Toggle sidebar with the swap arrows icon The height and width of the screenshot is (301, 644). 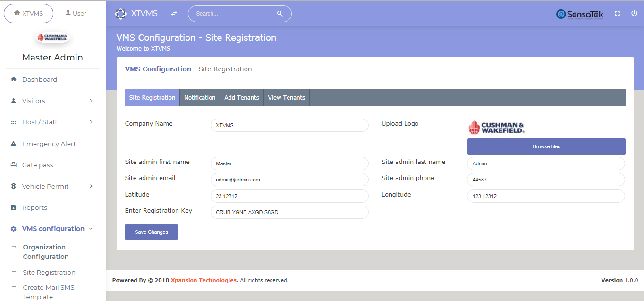point(174,14)
